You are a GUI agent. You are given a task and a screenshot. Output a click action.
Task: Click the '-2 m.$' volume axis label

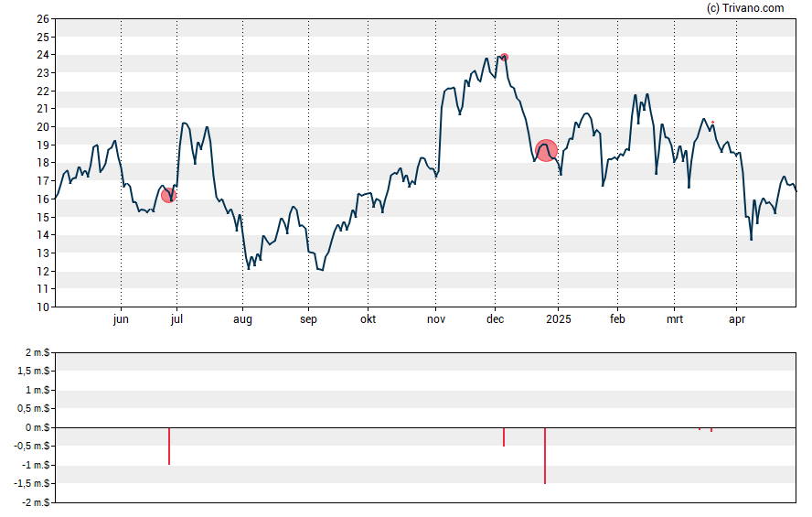coord(36,502)
